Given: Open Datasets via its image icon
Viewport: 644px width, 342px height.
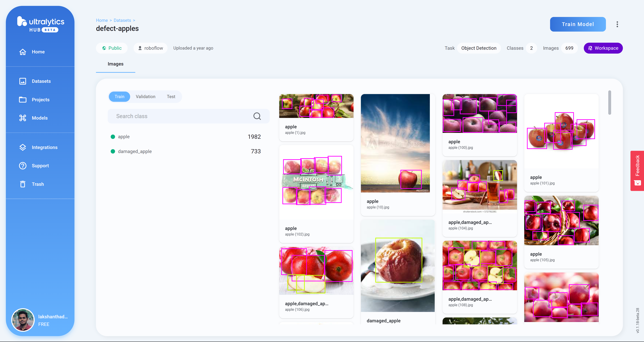Looking at the screenshot, I should [x=23, y=81].
